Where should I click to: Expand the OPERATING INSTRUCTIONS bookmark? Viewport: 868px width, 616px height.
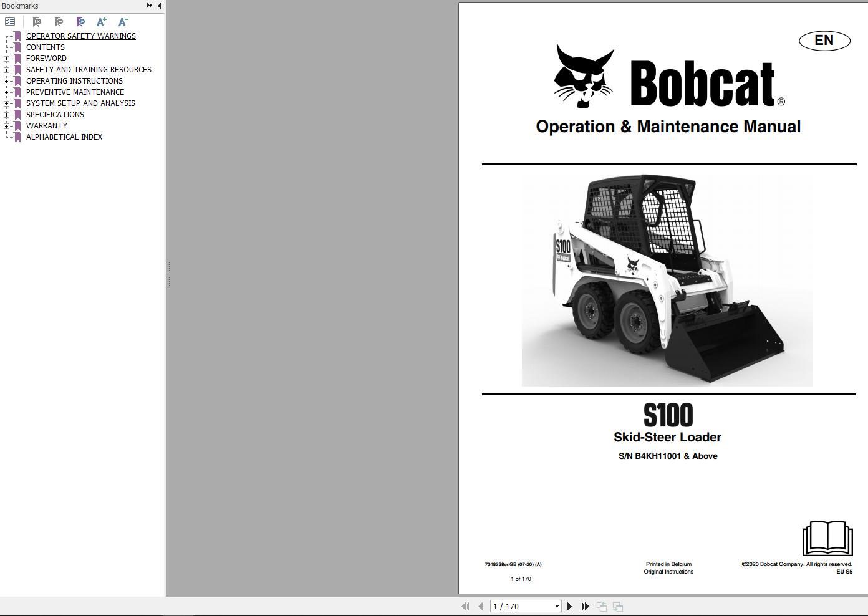coord(7,80)
